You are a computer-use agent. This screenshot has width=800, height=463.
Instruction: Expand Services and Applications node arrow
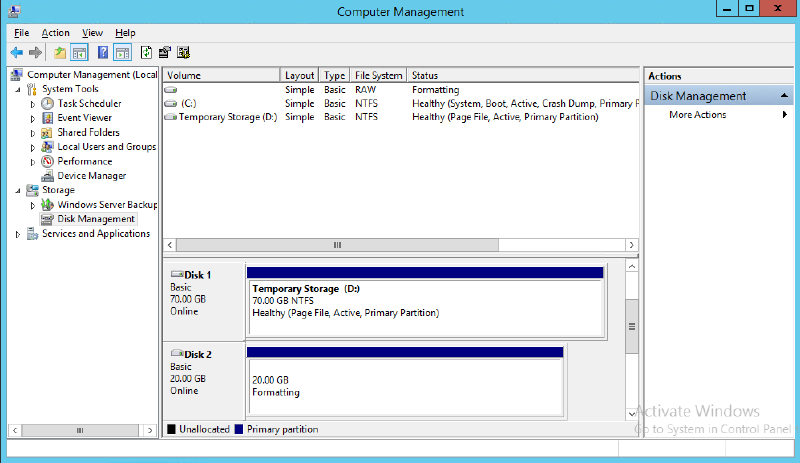(x=18, y=234)
